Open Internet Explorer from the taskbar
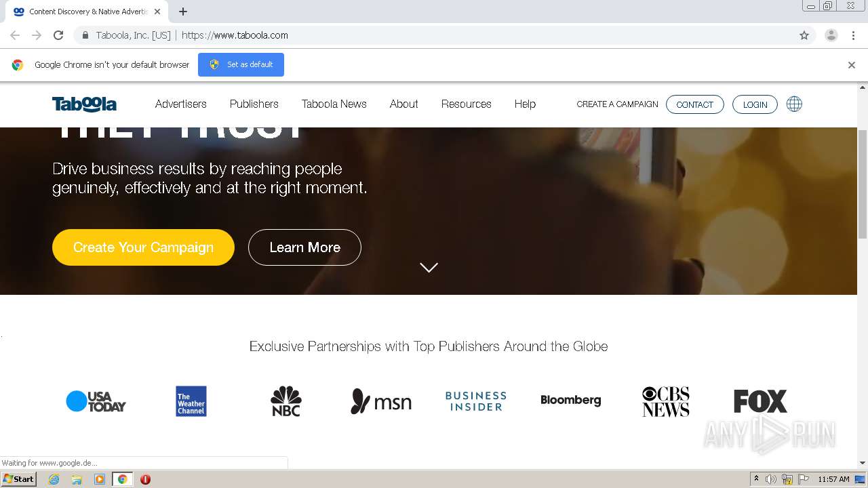 pyautogui.click(x=54, y=479)
